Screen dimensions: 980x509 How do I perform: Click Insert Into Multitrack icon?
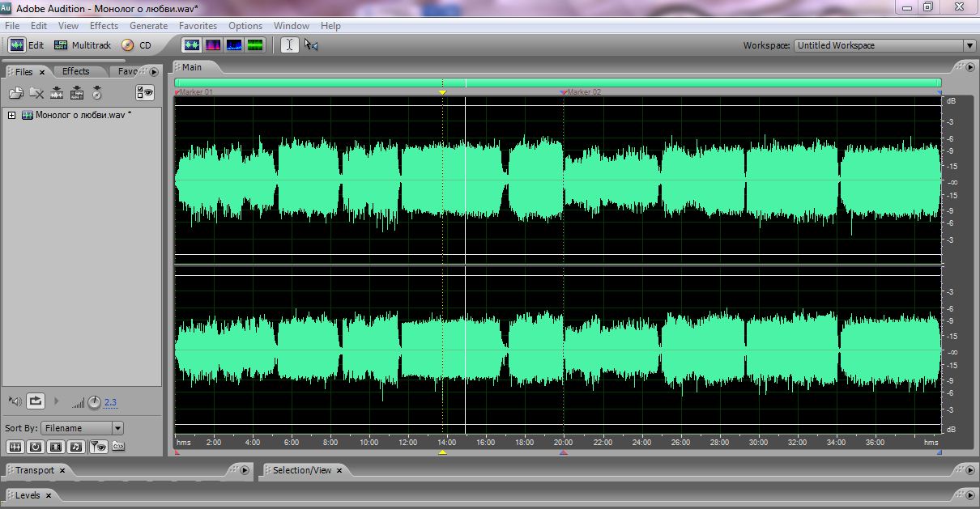pos(57,93)
